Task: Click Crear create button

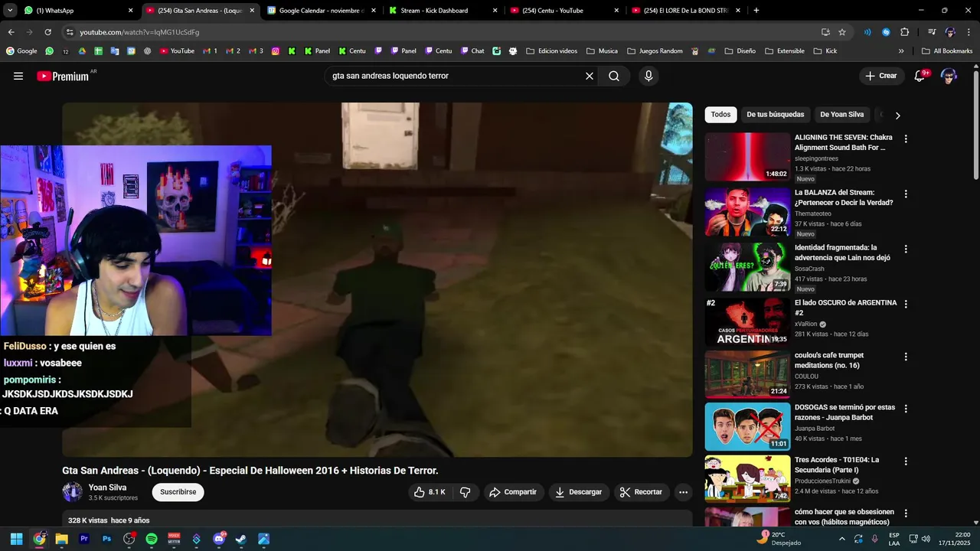Action: coord(881,76)
